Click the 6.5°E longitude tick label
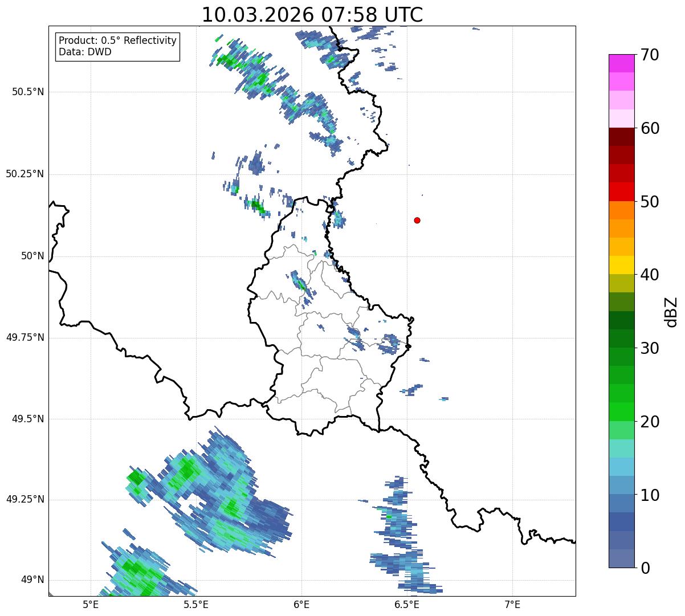 407,604
